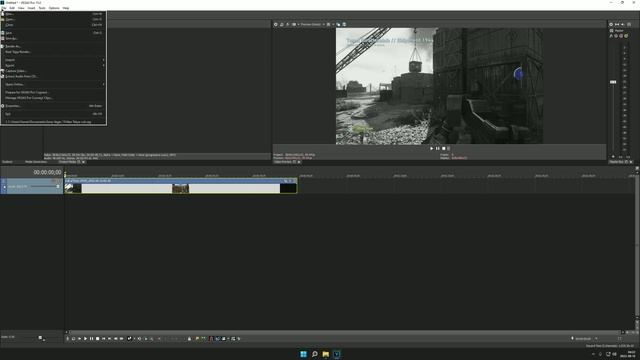Toggle Preview on External Monitor

(282, 24)
